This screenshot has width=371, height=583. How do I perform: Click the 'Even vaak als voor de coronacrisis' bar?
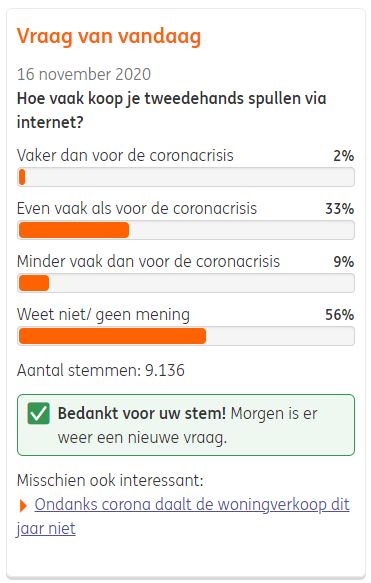coord(186,230)
